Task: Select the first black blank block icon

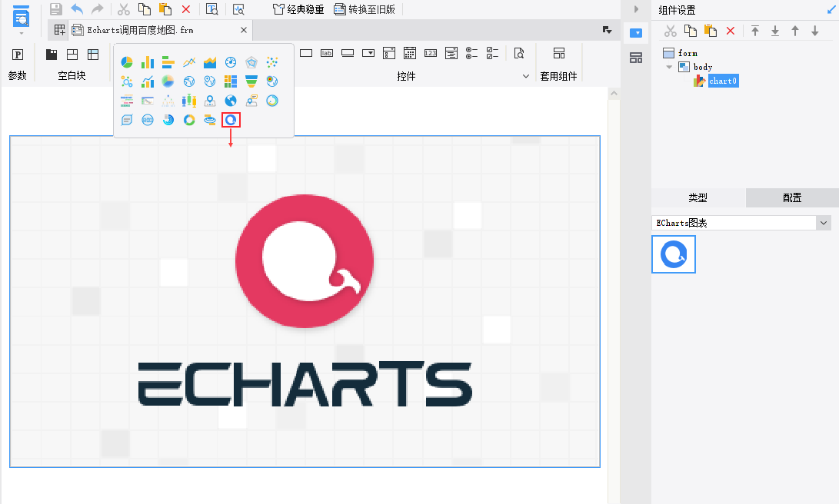Action: [x=52, y=55]
